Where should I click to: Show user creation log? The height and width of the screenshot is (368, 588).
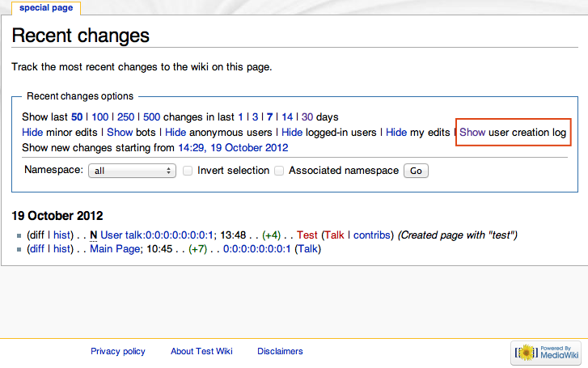472,132
